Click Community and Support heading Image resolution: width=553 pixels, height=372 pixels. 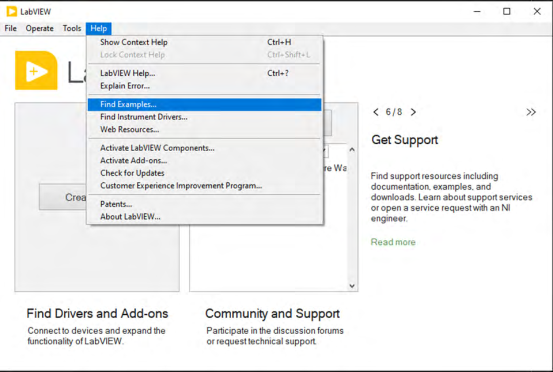tap(272, 313)
